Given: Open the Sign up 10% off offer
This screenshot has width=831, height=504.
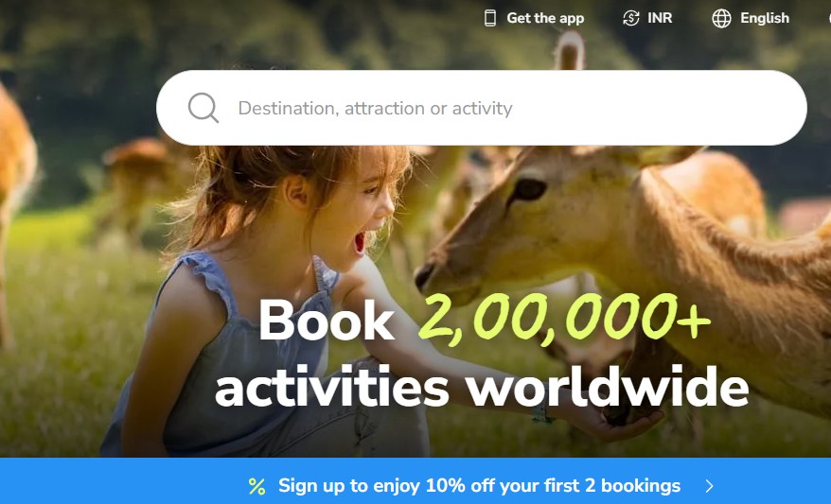Looking at the screenshot, I should tap(479, 486).
